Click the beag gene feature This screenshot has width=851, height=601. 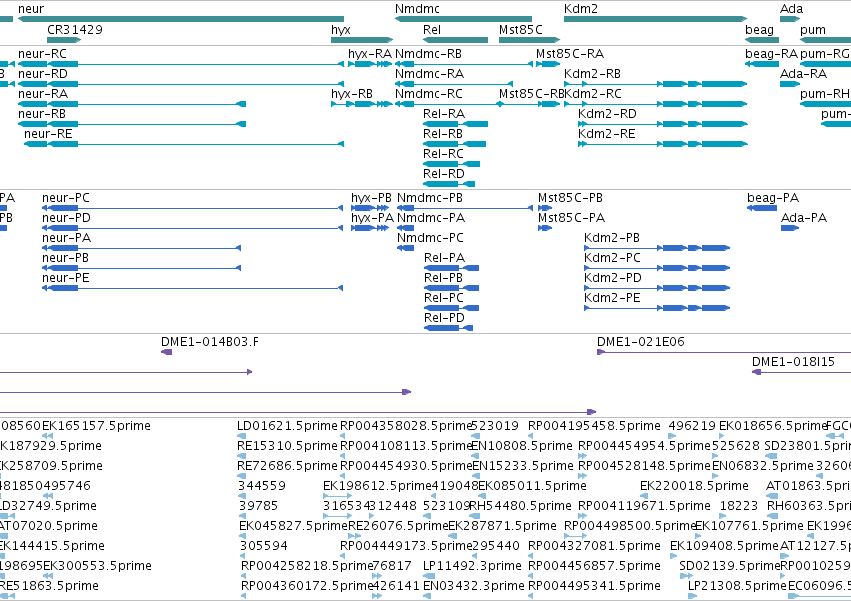[x=762, y=40]
